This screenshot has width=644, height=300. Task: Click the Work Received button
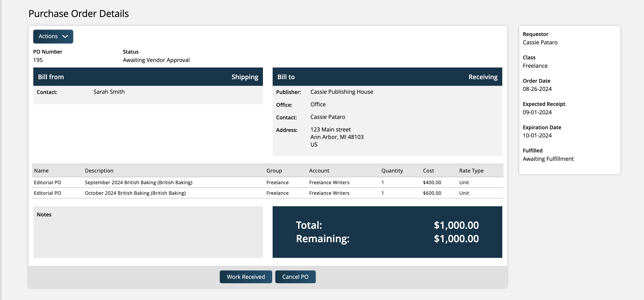click(246, 277)
